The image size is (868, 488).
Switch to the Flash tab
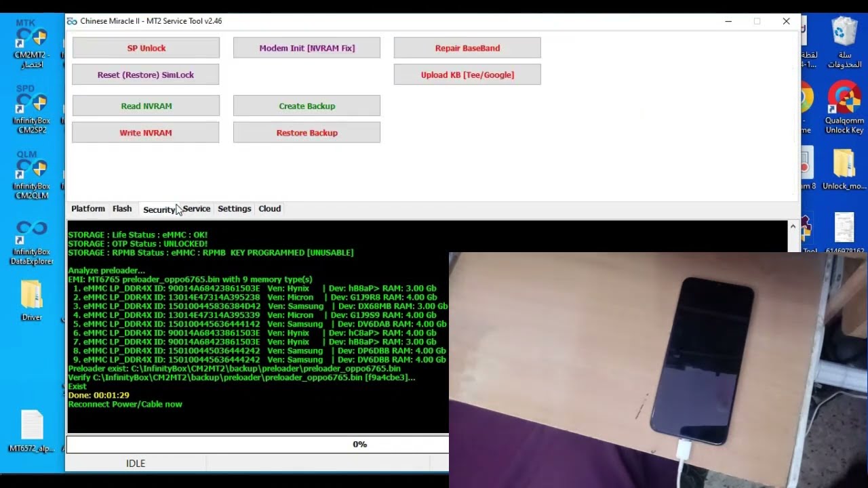point(122,209)
